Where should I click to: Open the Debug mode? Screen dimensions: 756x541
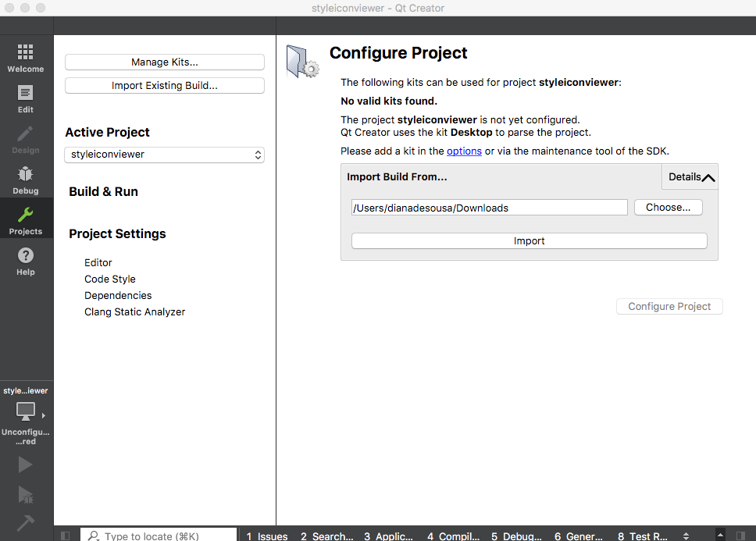(x=26, y=180)
